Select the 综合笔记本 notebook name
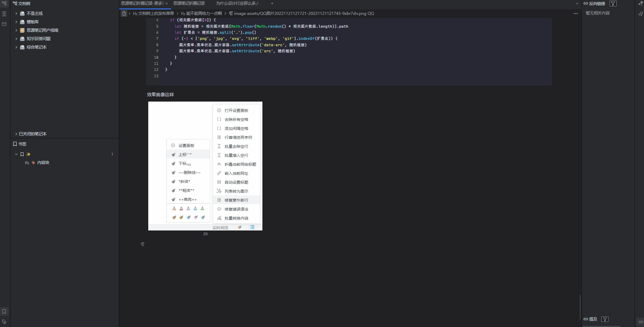This screenshot has height=327, width=644. [37, 47]
